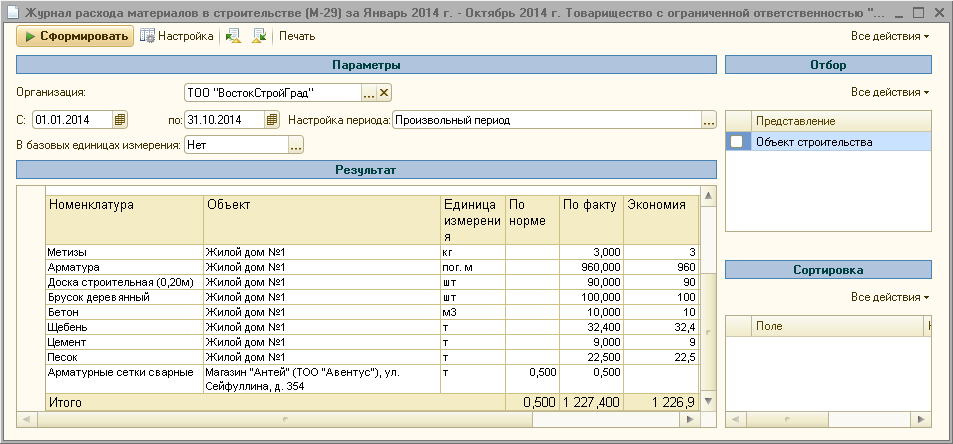Click the 960,000 По факту value
Image resolution: width=953 pixels, height=444 pixels.
tap(591, 267)
